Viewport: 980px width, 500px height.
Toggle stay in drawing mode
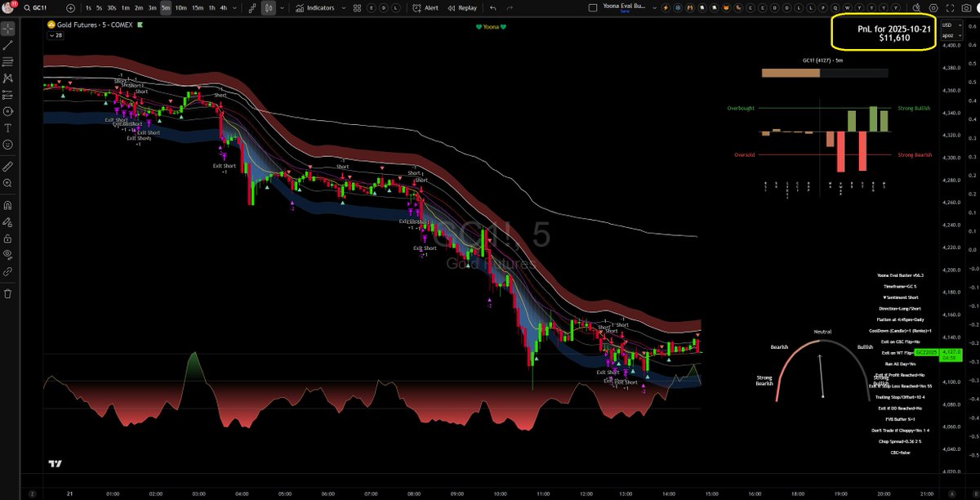click(8, 222)
